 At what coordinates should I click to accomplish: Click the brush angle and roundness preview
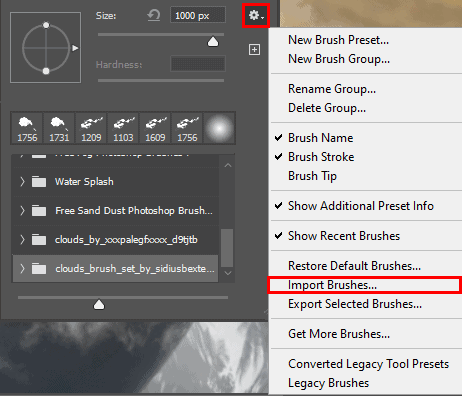[46, 48]
